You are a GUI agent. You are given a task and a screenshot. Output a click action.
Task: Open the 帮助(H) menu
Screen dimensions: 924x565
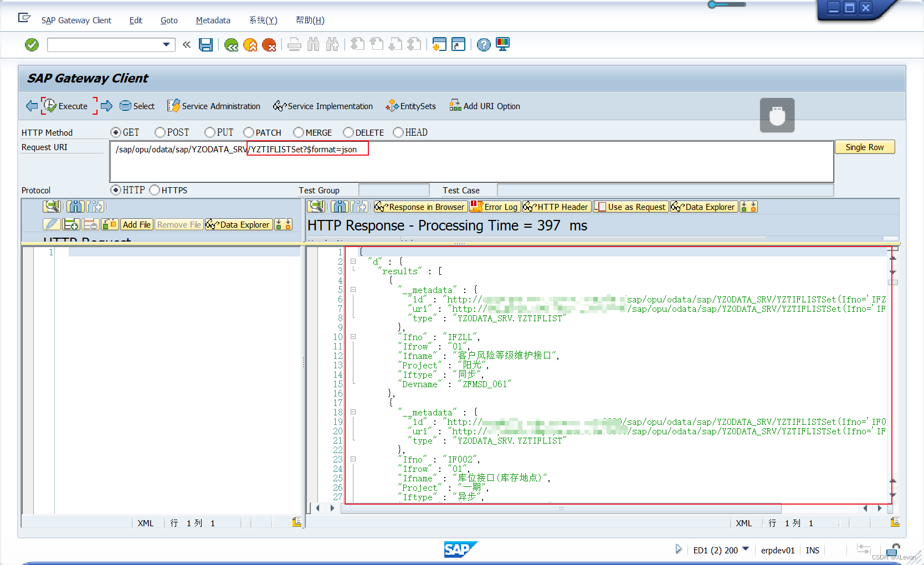pyautogui.click(x=310, y=20)
